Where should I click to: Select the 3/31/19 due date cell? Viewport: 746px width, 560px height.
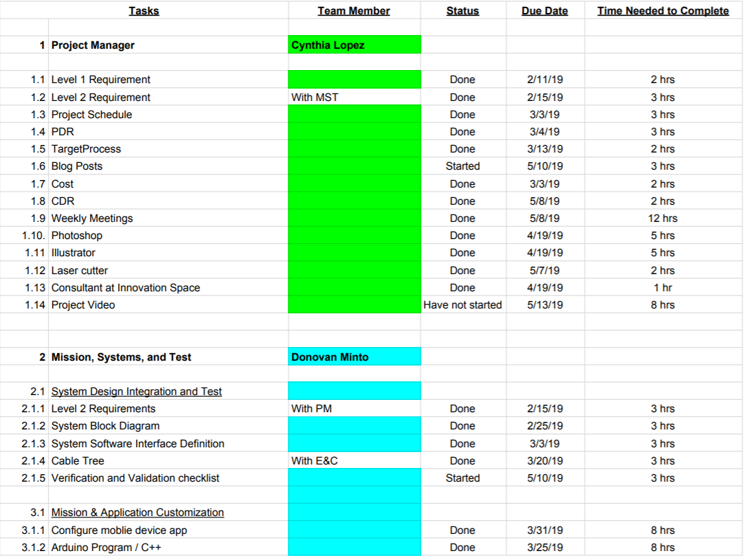[544, 530]
